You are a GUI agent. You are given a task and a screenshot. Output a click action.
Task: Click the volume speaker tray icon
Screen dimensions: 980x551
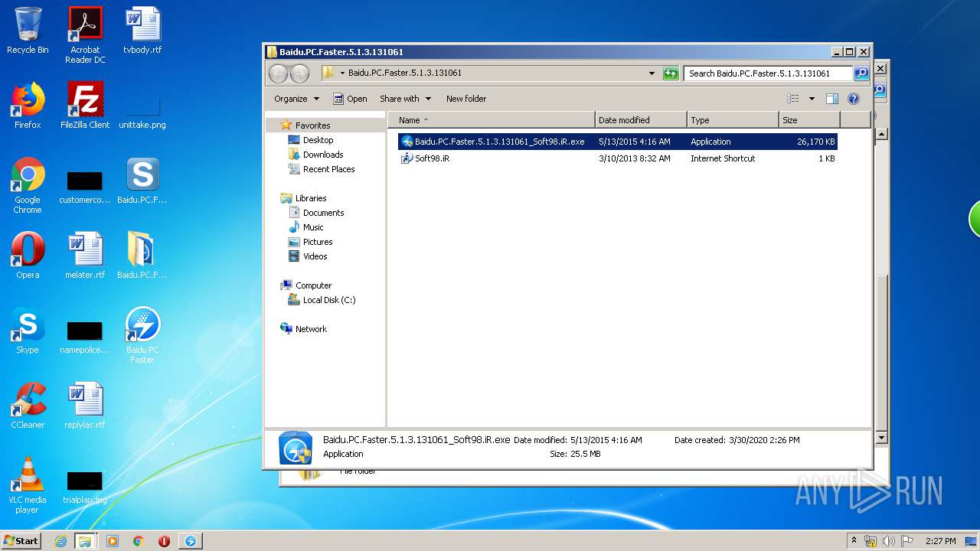889,541
